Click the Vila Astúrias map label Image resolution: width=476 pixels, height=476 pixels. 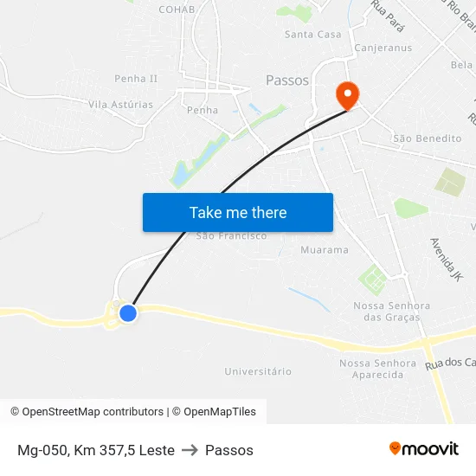click(x=120, y=105)
